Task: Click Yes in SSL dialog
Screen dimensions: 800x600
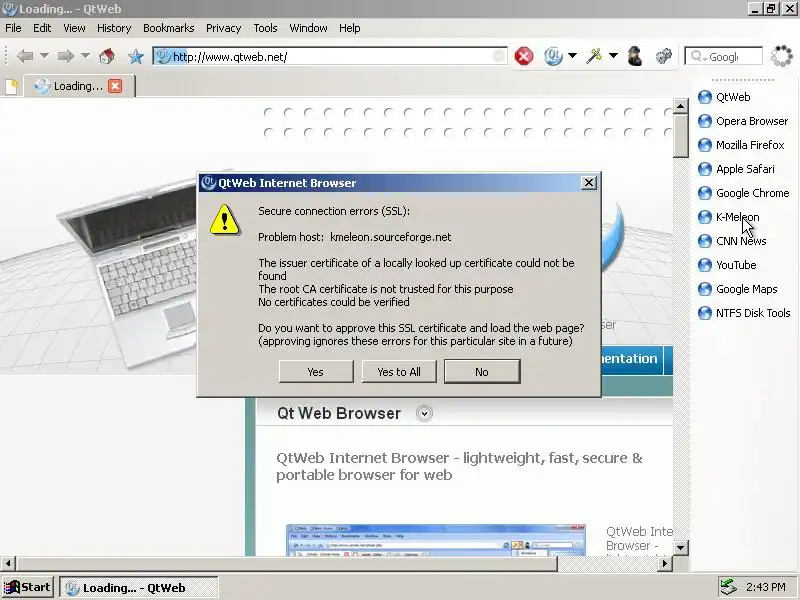Action: click(316, 371)
